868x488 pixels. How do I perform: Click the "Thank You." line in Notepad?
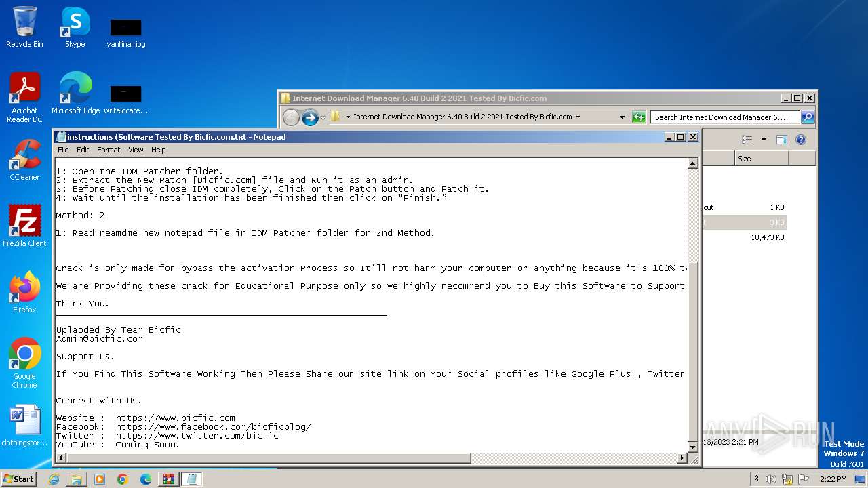tap(82, 304)
